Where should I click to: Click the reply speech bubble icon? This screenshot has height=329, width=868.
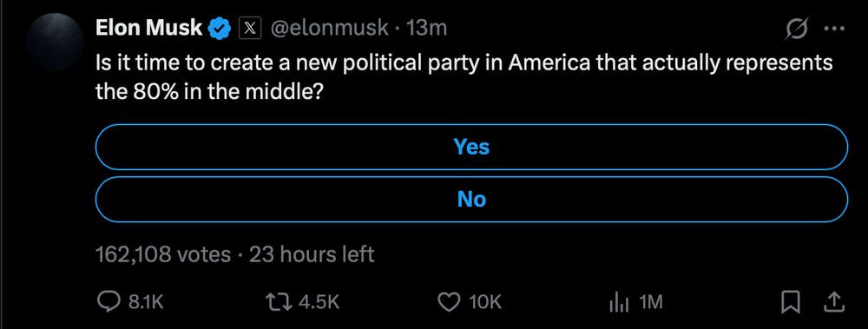click(x=106, y=302)
